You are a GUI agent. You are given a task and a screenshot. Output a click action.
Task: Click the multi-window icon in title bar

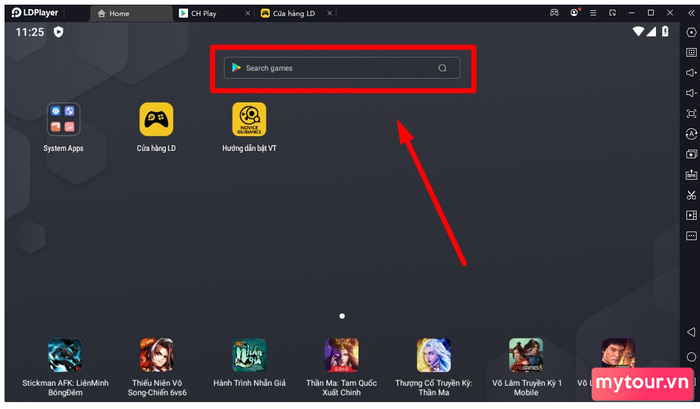pyautogui.click(x=612, y=13)
